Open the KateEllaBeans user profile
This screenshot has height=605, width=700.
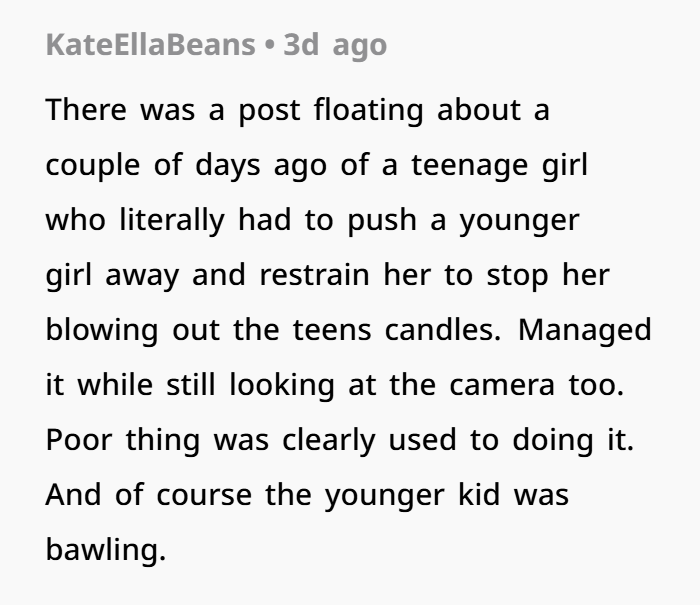[150, 45]
